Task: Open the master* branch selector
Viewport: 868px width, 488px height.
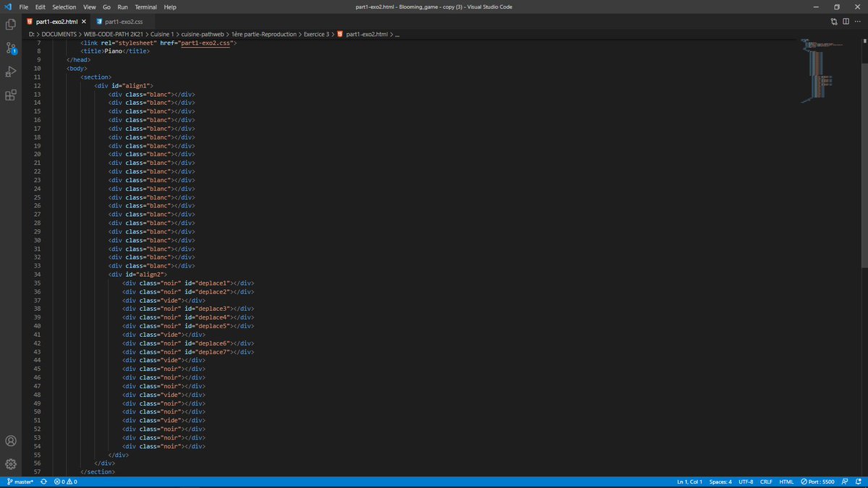Action: tap(20, 481)
